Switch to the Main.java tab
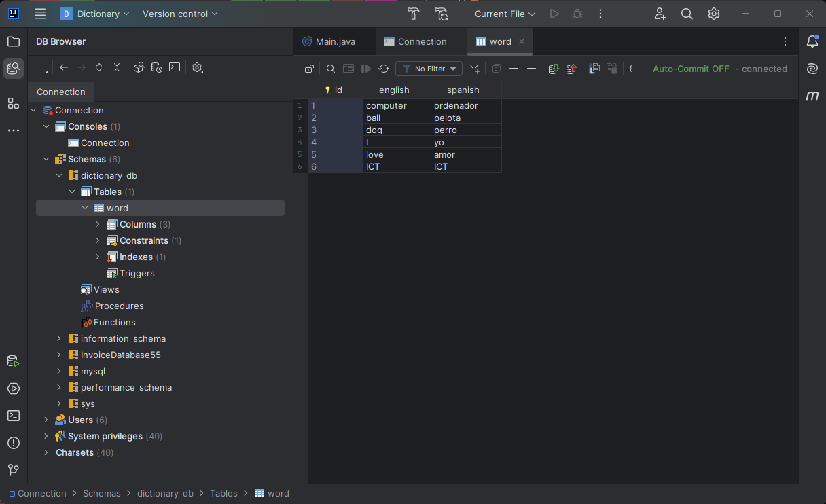 [x=335, y=41]
